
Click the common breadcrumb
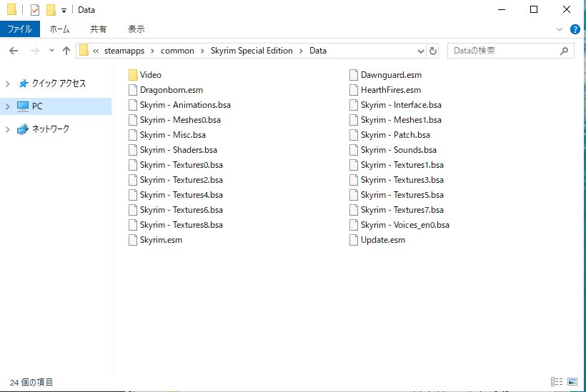(x=177, y=51)
